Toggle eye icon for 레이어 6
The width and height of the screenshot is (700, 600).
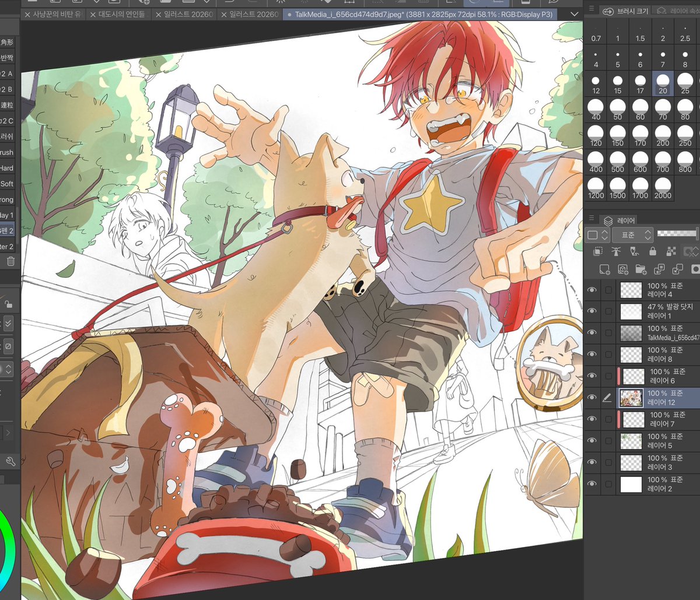pos(593,376)
